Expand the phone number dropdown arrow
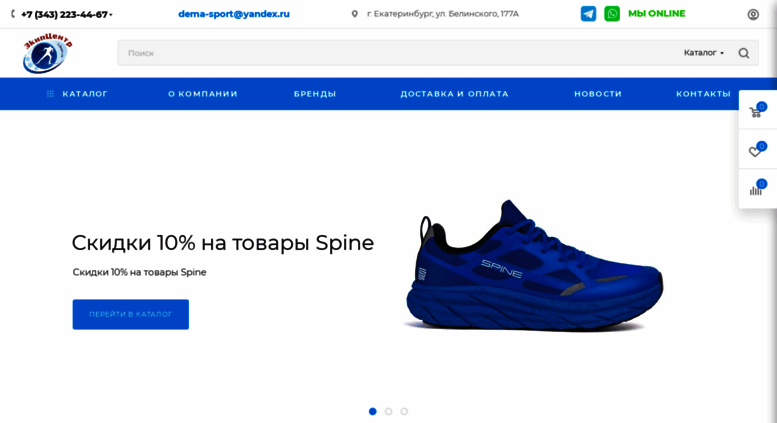777x423 pixels. point(111,15)
